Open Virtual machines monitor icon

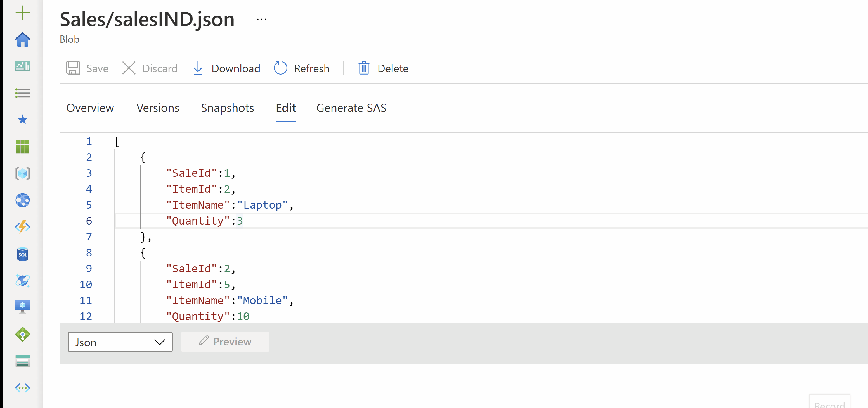[x=23, y=307]
